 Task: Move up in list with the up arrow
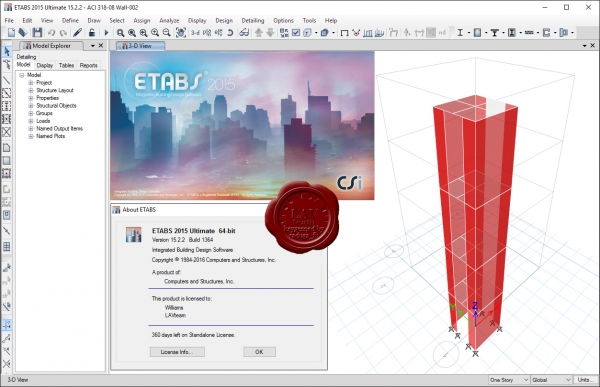259,33
